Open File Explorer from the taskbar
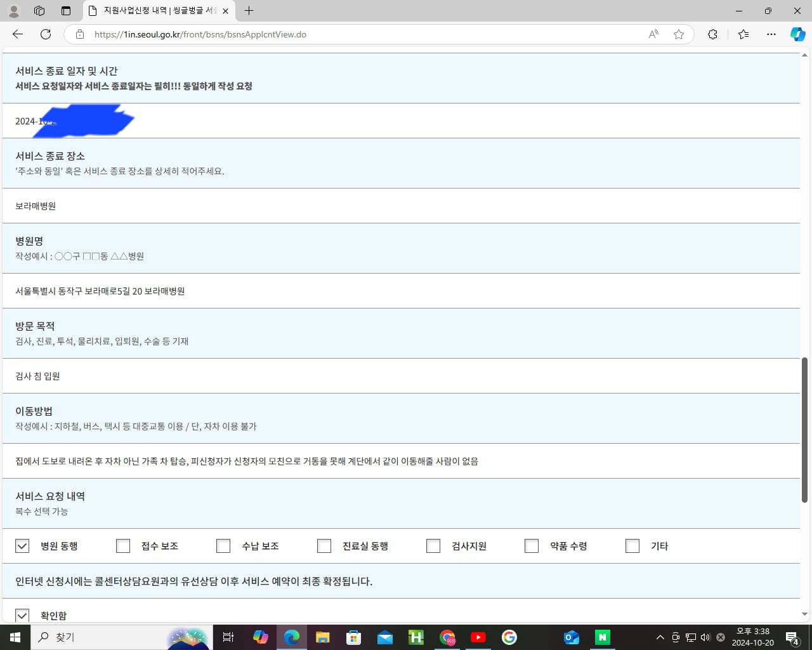The width and height of the screenshot is (812, 650). 323,637
